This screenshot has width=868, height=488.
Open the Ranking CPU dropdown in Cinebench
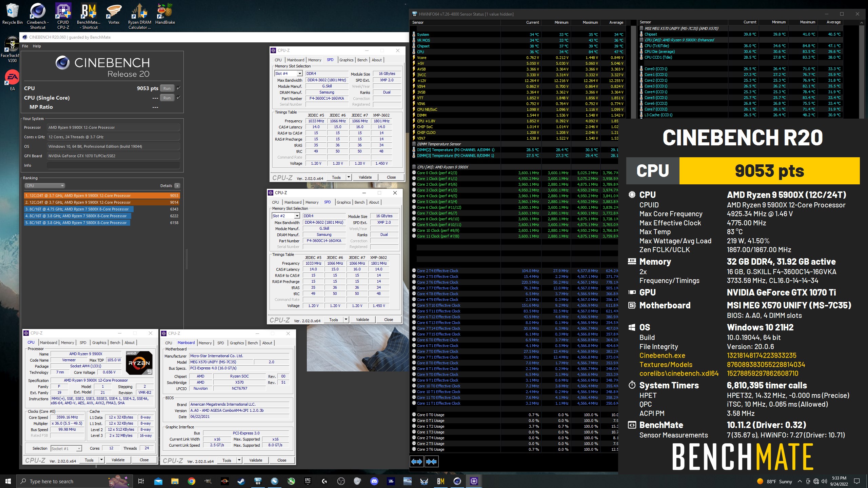44,186
